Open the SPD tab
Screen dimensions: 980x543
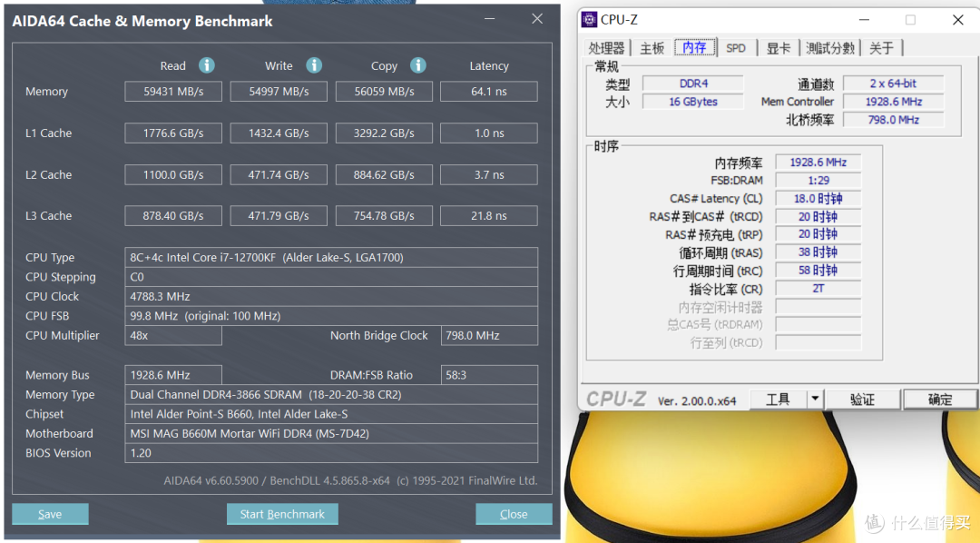pos(736,48)
